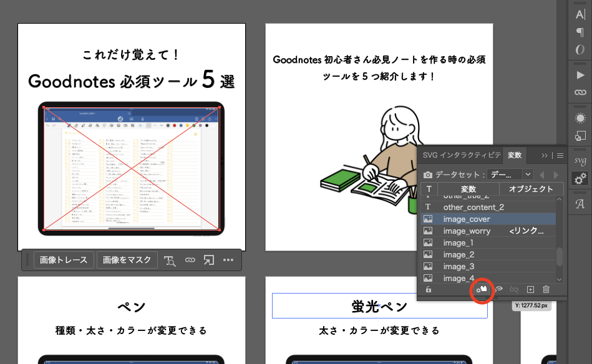592x364 pixels.
Task: Open the Actions panel play icon
Action: click(x=580, y=75)
